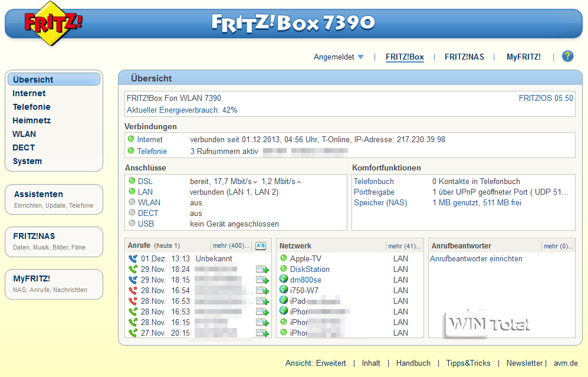Open Telefonbuch link in Komfortfunktionen
Viewport: 588px width, 377px height.
tap(374, 181)
